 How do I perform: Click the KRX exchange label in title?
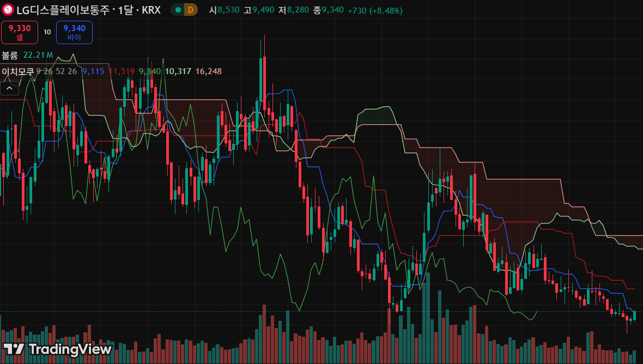151,10
